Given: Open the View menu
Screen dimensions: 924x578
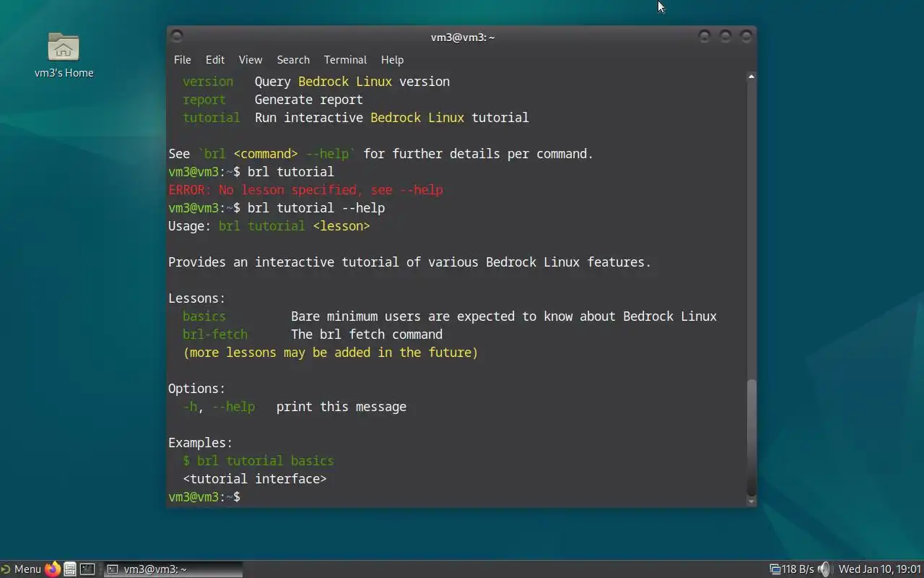Looking at the screenshot, I should tap(250, 60).
